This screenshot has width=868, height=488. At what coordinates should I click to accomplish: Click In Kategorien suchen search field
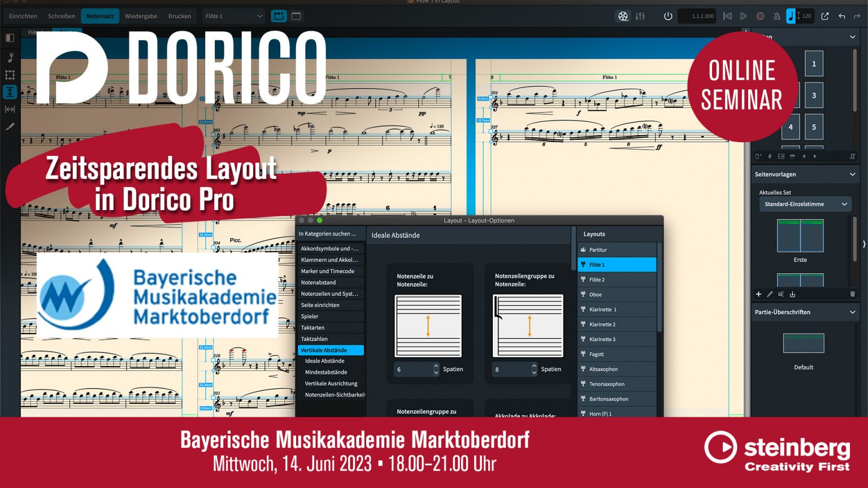coord(330,234)
